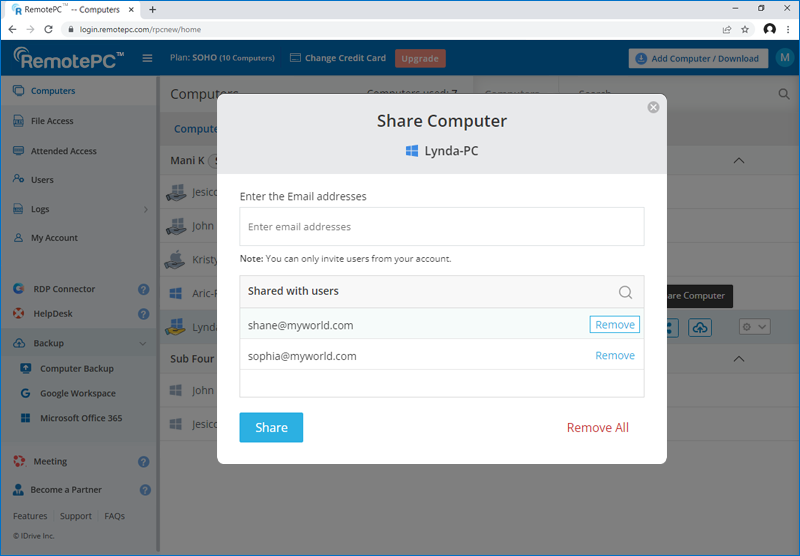Viewport: 800px width, 556px height.
Task: Open the computers search magnifier icon
Action: pyautogui.click(x=784, y=94)
